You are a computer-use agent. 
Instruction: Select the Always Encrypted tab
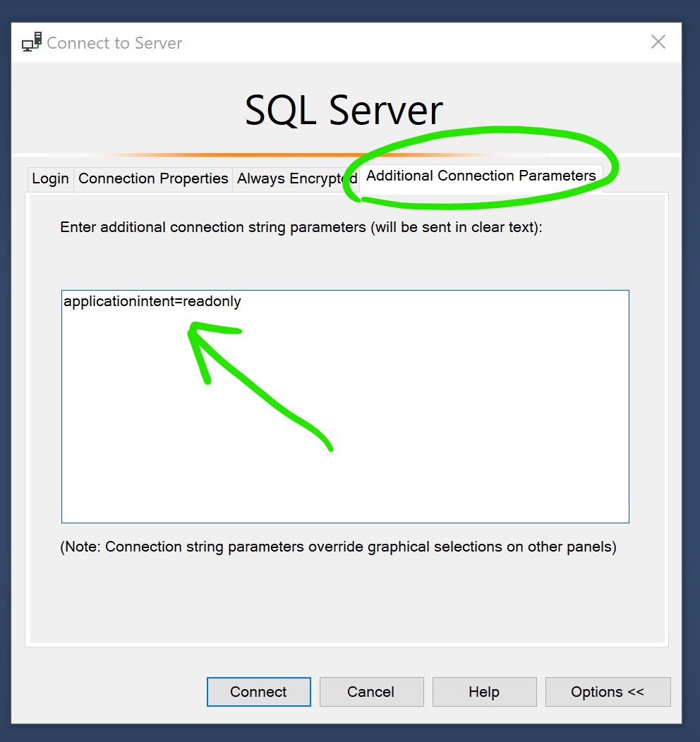[293, 178]
